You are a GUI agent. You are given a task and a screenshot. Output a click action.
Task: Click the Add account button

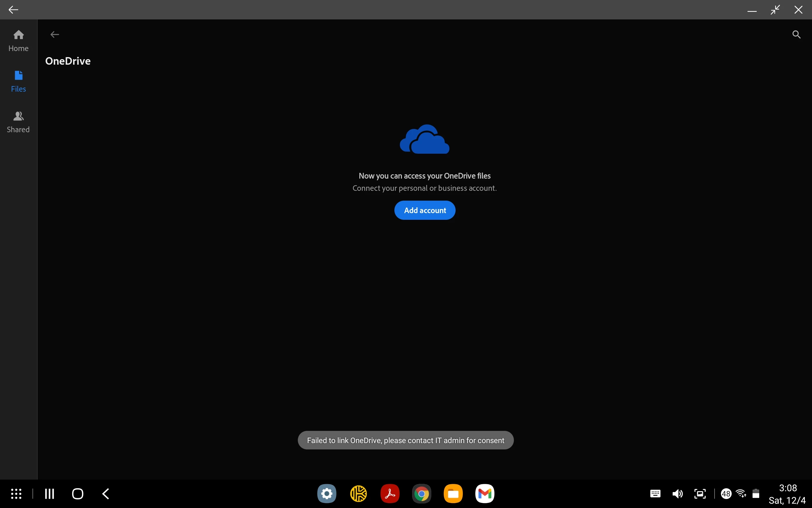(x=425, y=210)
